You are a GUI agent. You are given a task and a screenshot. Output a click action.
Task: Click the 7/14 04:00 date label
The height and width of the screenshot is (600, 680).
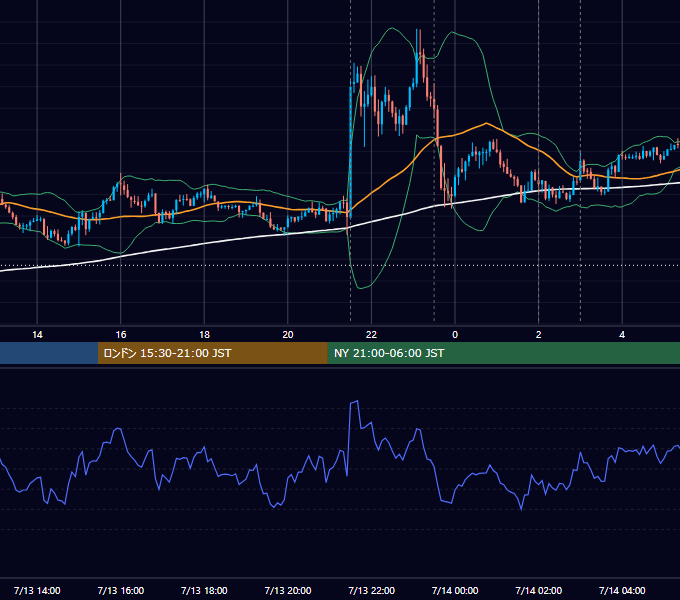pyautogui.click(x=622, y=590)
